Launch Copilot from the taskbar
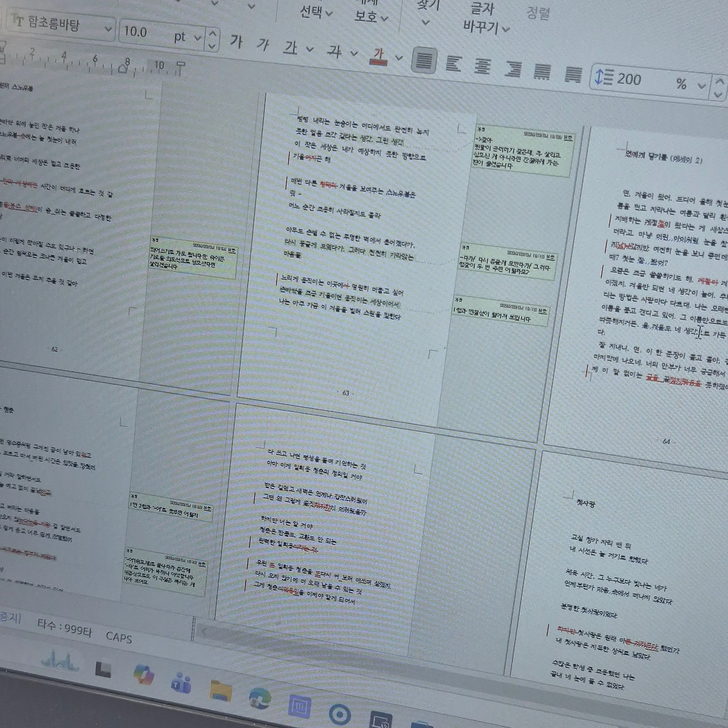The width and height of the screenshot is (728, 728). pyautogui.click(x=144, y=675)
